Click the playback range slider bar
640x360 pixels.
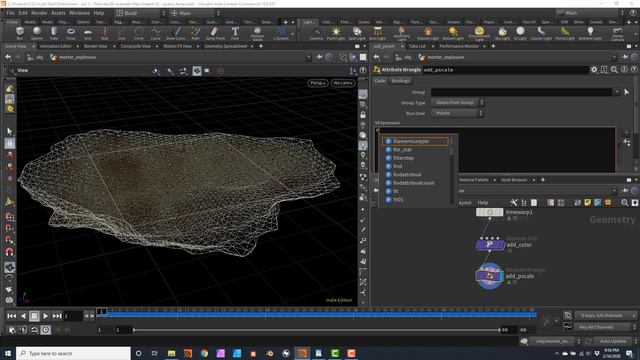pos(316,330)
